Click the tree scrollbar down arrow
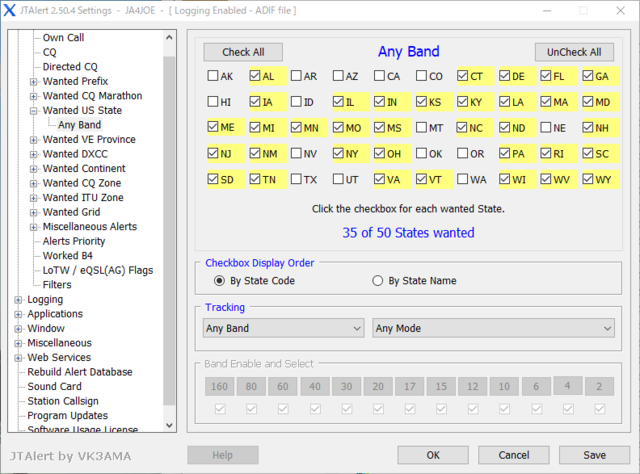The image size is (640, 474). tap(169, 425)
